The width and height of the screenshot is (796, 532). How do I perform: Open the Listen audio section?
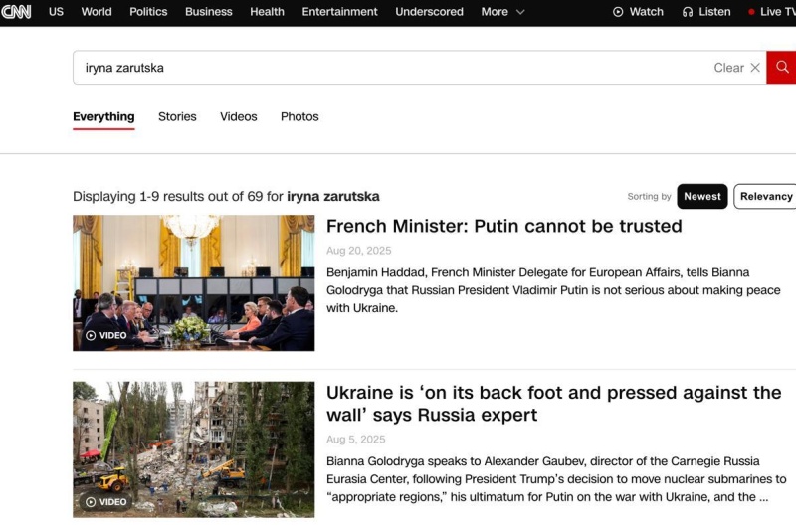pyautogui.click(x=706, y=12)
